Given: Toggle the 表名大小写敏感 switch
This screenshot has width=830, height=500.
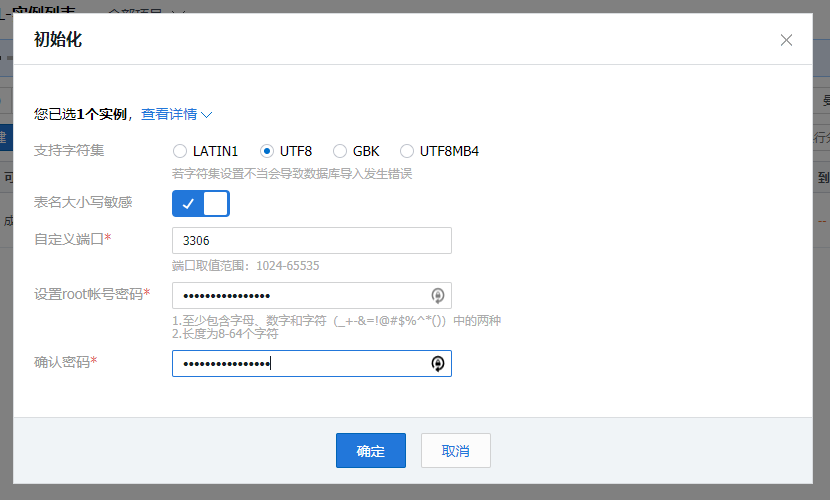Looking at the screenshot, I should (x=201, y=204).
